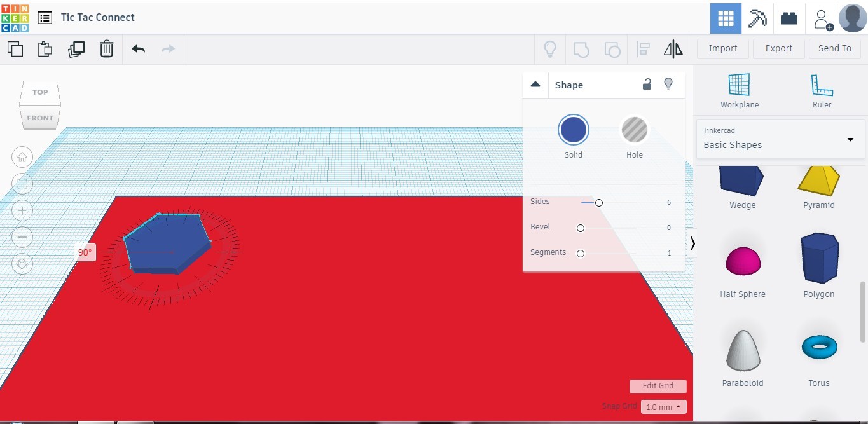Image resolution: width=868 pixels, height=424 pixels.
Task: Click the Delete trash icon
Action: point(106,48)
